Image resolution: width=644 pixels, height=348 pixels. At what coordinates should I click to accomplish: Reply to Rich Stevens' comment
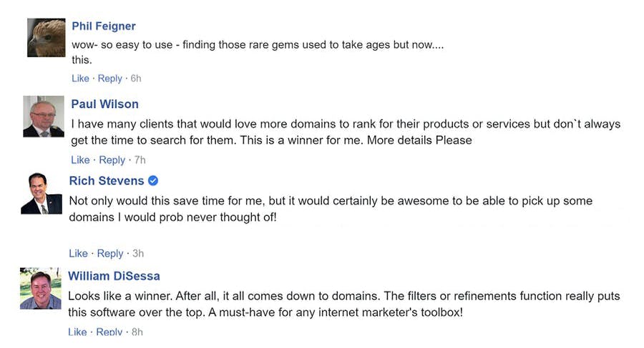pos(109,254)
